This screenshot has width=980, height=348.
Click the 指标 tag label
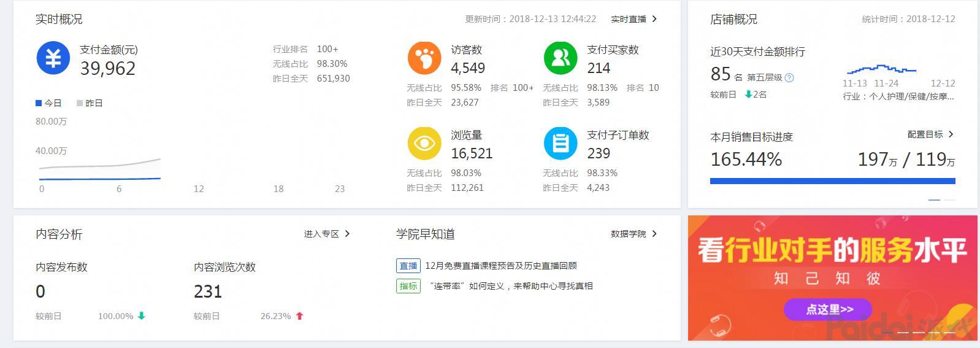click(408, 286)
